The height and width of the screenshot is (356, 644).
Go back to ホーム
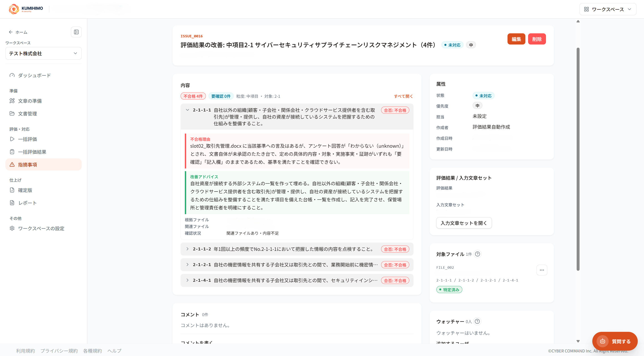click(18, 32)
